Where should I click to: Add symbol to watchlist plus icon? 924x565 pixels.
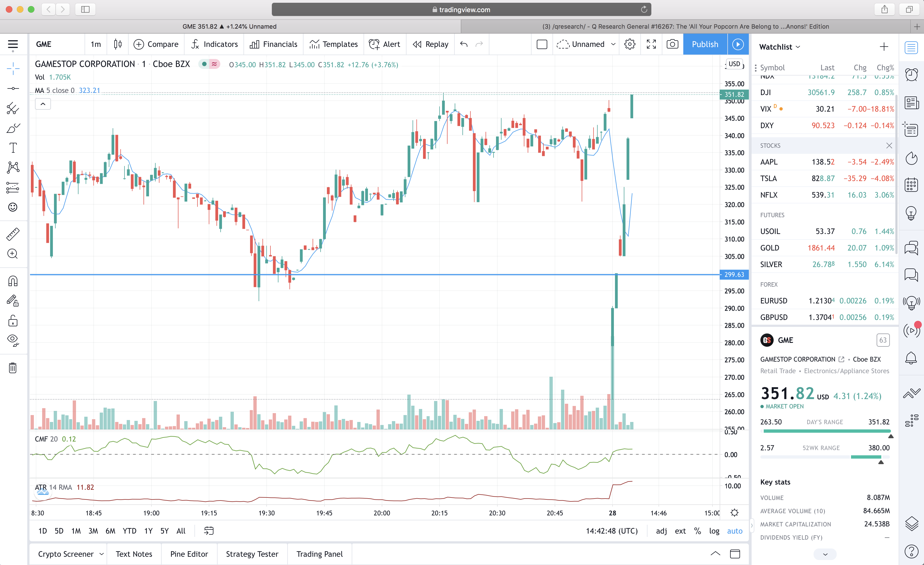[884, 47]
